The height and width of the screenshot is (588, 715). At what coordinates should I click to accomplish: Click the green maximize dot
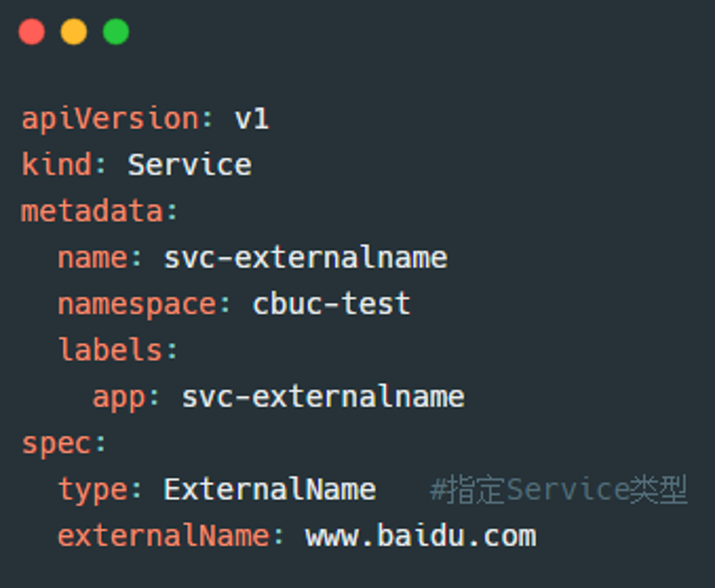[116, 32]
